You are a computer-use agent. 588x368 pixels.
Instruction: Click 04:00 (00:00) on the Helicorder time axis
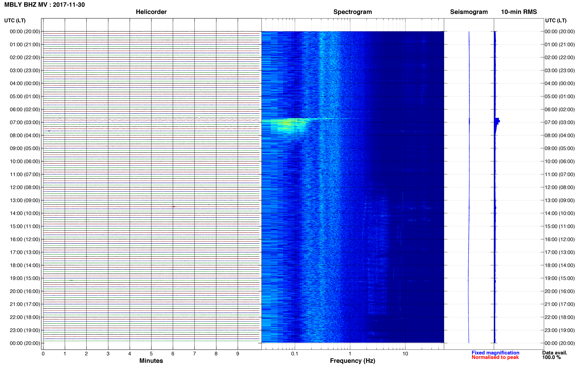tap(25, 83)
